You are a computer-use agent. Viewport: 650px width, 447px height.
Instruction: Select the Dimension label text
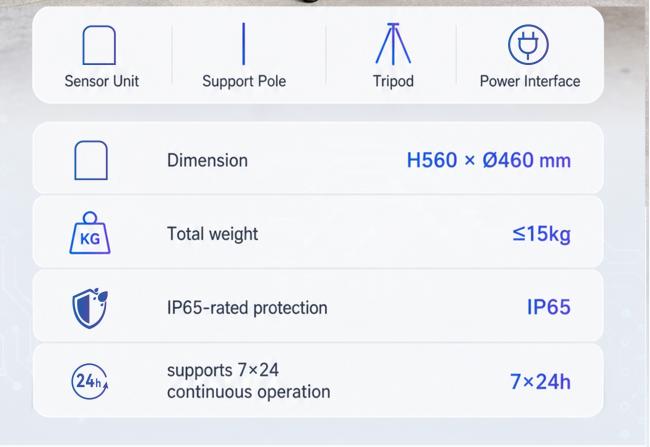[207, 160]
